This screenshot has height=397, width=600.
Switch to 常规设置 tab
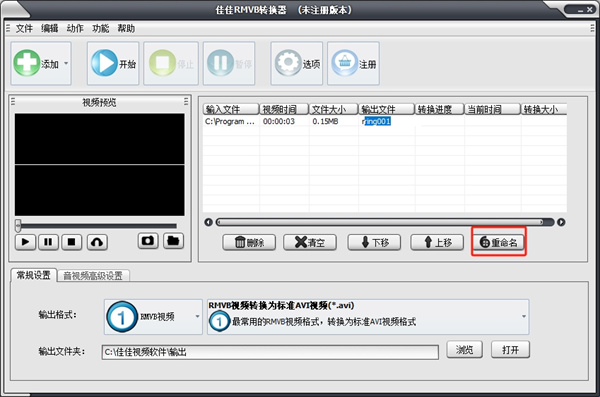(33, 275)
